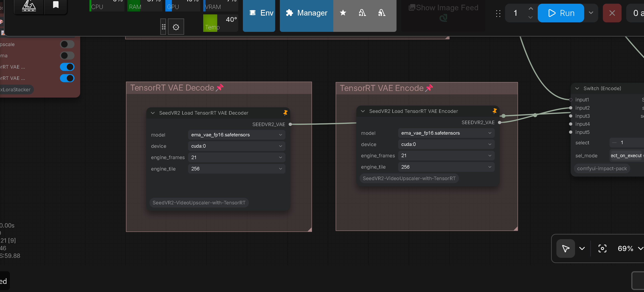The image size is (644, 292).
Task: Click the RAM usage monitor
Action: pos(145,5)
